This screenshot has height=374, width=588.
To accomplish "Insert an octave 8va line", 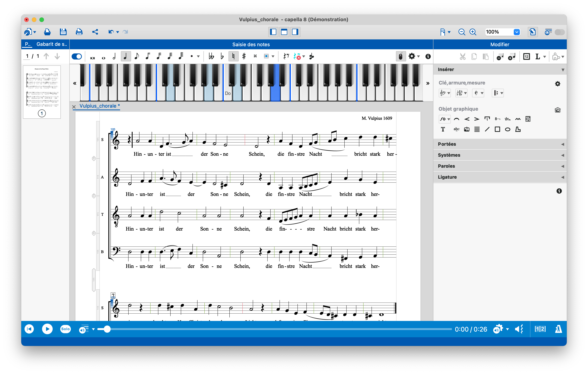I will tap(497, 119).
